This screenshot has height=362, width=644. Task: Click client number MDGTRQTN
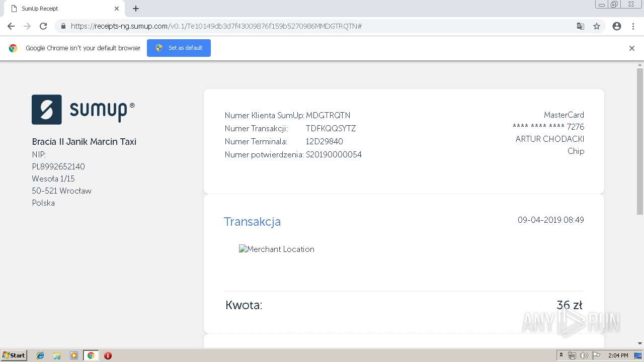tap(328, 115)
